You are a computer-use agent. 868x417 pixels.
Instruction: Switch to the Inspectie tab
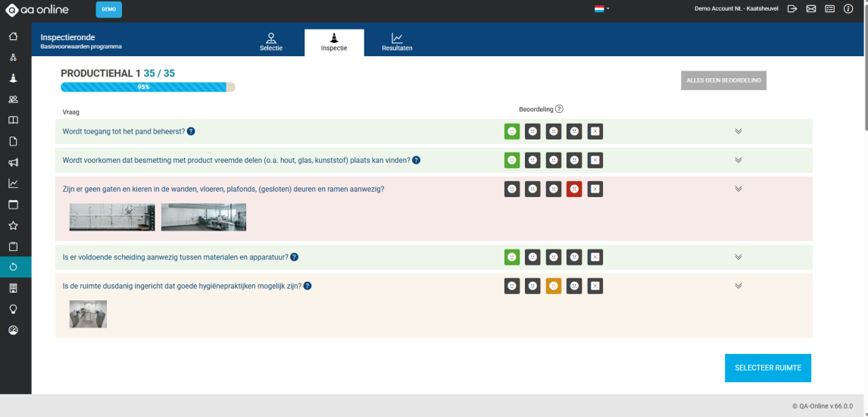pyautogui.click(x=334, y=42)
